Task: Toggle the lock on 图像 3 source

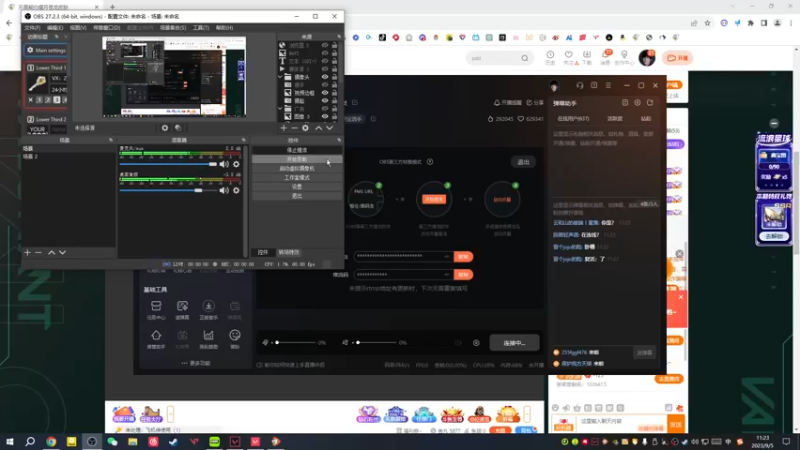Action: 334,116
